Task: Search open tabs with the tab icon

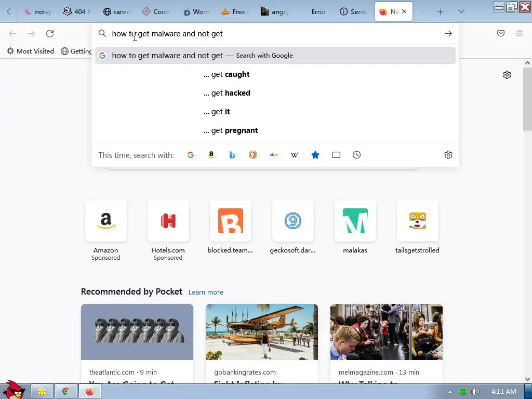Action: pos(336,155)
